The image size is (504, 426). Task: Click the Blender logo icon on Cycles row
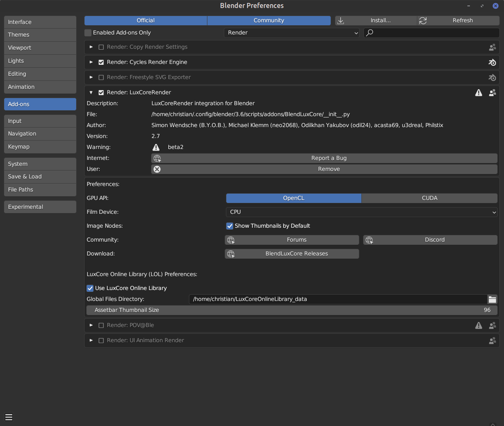tap(492, 62)
